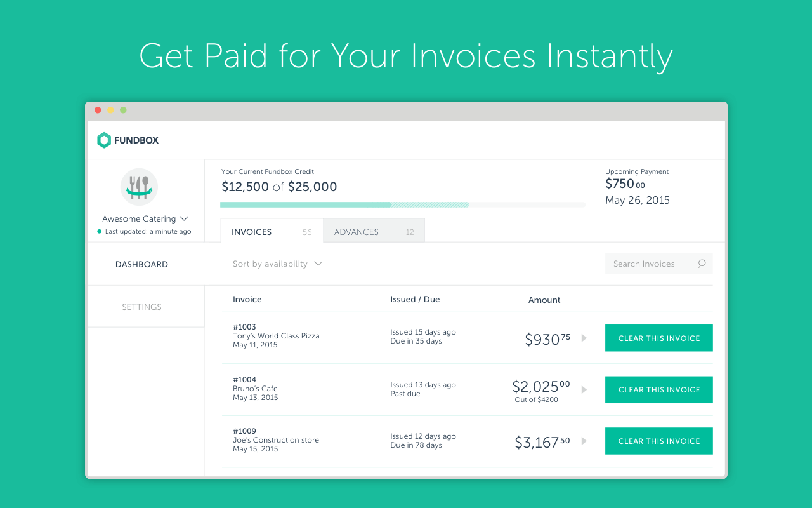The width and height of the screenshot is (812, 508).
Task: Open Dashboard in sidebar
Action: [x=141, y=264]
